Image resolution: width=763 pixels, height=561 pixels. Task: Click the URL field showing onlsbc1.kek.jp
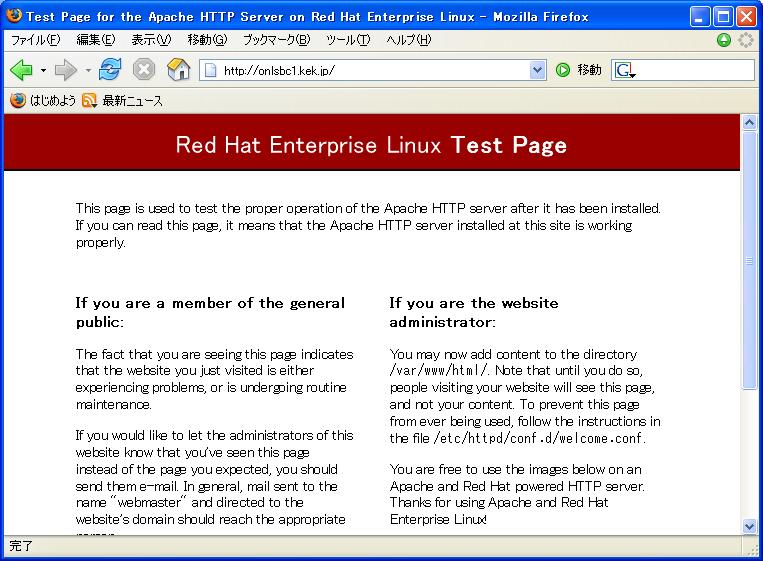373,71
